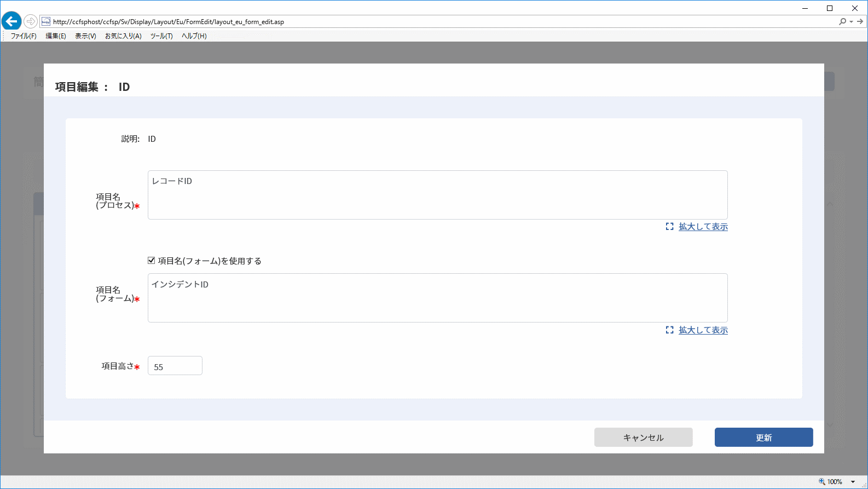Open the zoom level dropdown arrow
The image size is (868, 489).
pos(853,482)
